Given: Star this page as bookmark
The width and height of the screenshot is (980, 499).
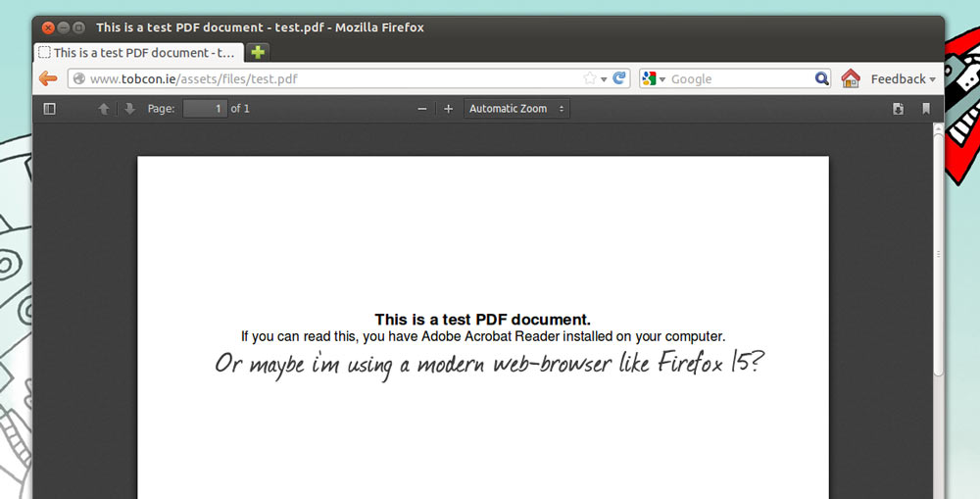Looking at the screenshot, I should (589, 78).
